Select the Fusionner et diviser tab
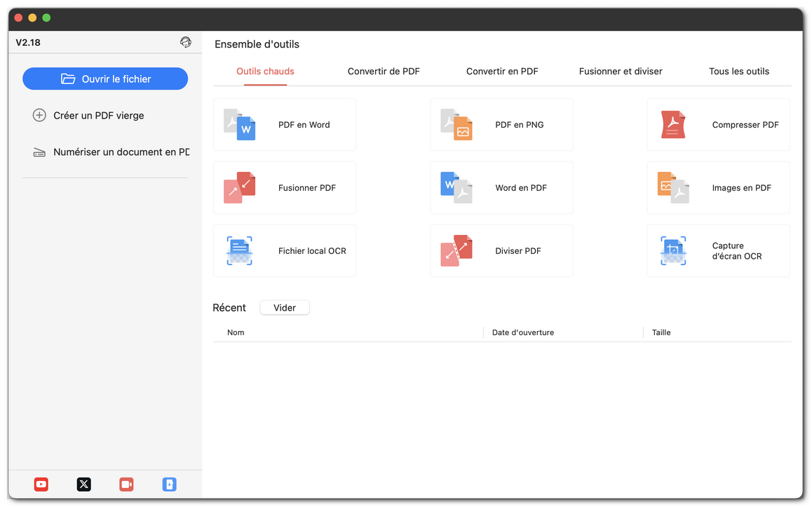Screen dimensions: 812x507 tap(620, 71)
